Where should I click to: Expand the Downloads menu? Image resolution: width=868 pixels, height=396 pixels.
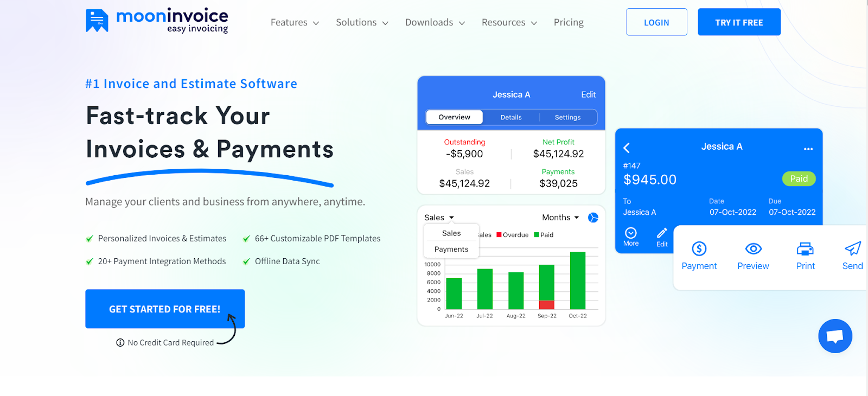click(x=435, y=22)
